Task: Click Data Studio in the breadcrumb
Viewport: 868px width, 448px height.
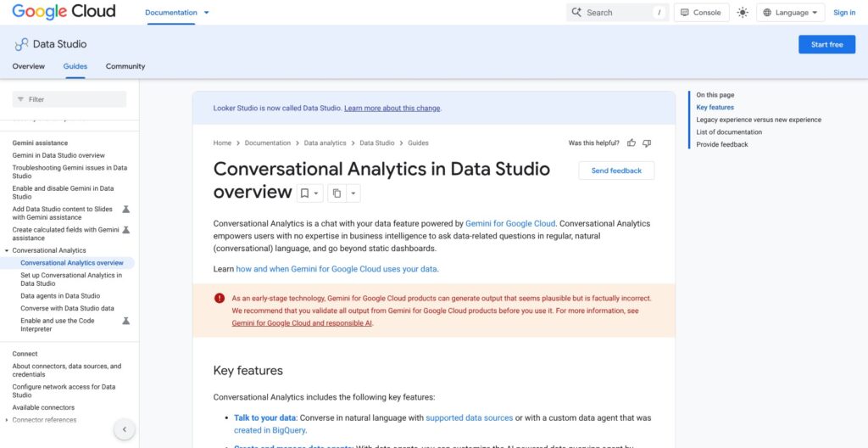Action: (x=377, y=143)
